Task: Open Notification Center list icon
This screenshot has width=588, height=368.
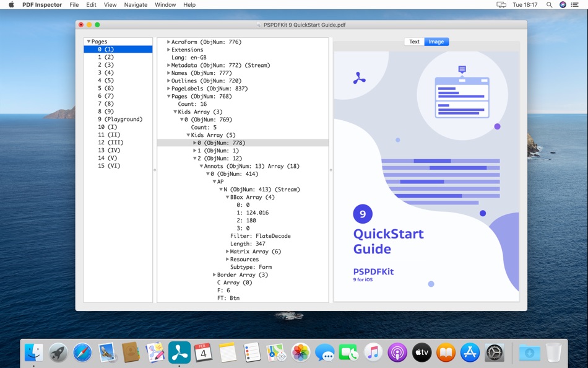Action: coord(574,5)
